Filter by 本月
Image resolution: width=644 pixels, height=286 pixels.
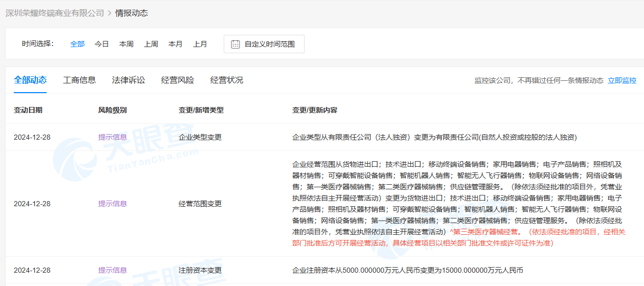176,44
